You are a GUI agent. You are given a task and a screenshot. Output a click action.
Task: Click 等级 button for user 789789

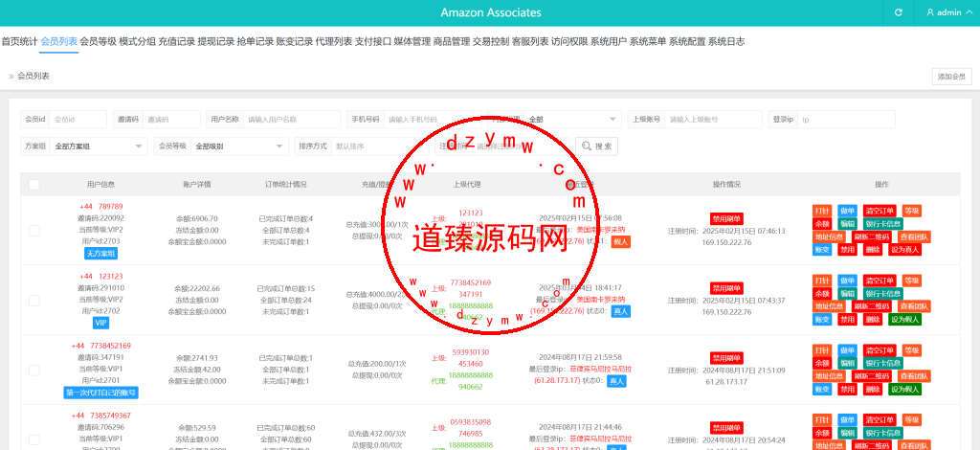[912, 211]
